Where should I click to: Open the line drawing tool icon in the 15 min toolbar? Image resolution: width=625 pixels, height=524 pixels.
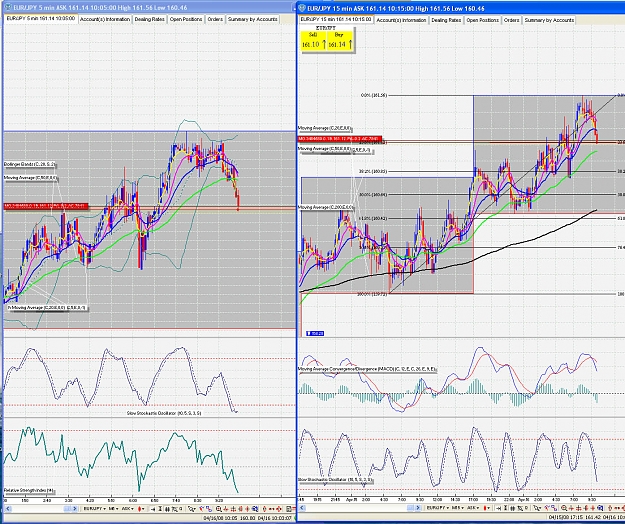coord(538,508)
